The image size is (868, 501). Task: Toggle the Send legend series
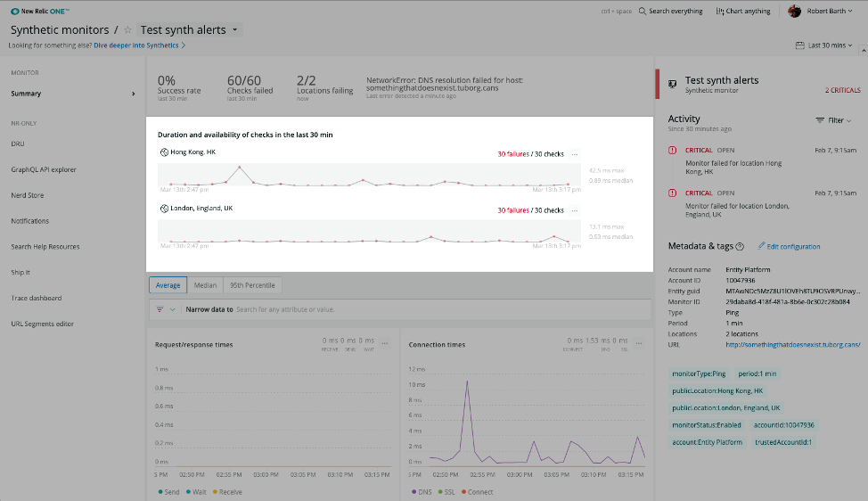click(168, 492)
